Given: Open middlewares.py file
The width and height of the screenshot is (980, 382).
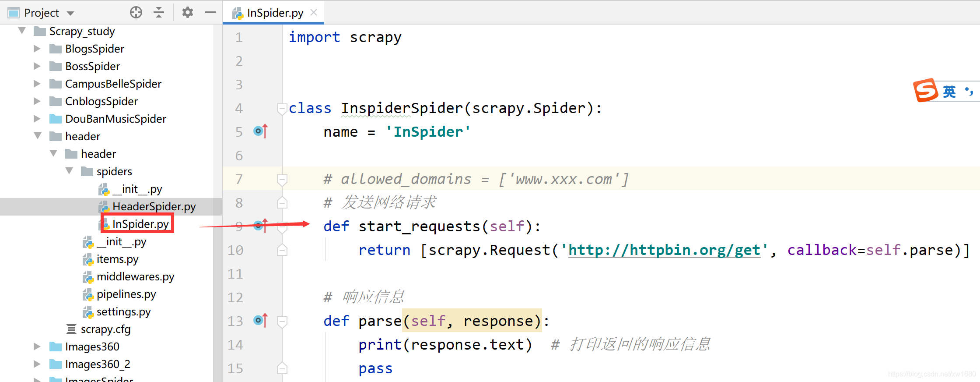Looking at the screenshot, I should pos(135,276).
